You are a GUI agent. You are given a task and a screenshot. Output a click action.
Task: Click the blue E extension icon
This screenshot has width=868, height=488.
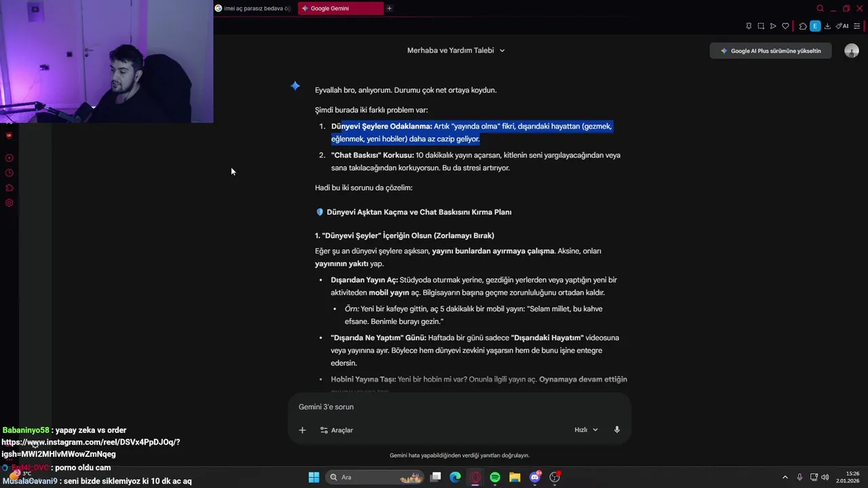[815, 26]
